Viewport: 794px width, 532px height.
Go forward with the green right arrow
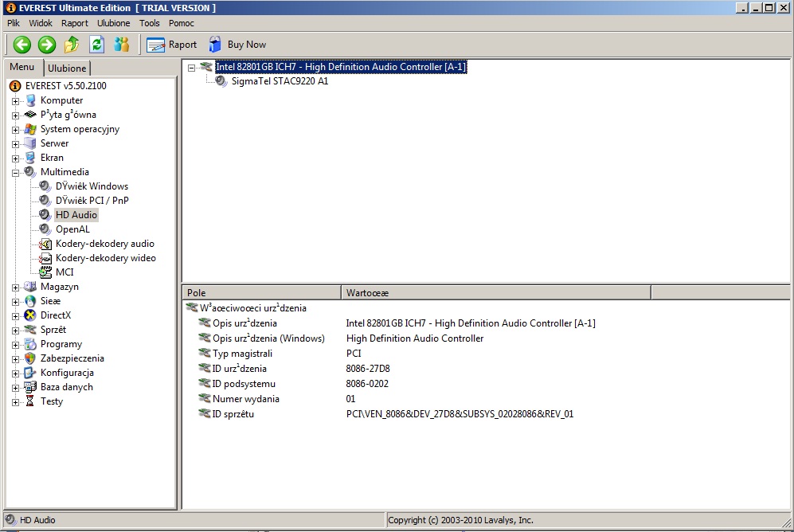(x=47, y=45)
